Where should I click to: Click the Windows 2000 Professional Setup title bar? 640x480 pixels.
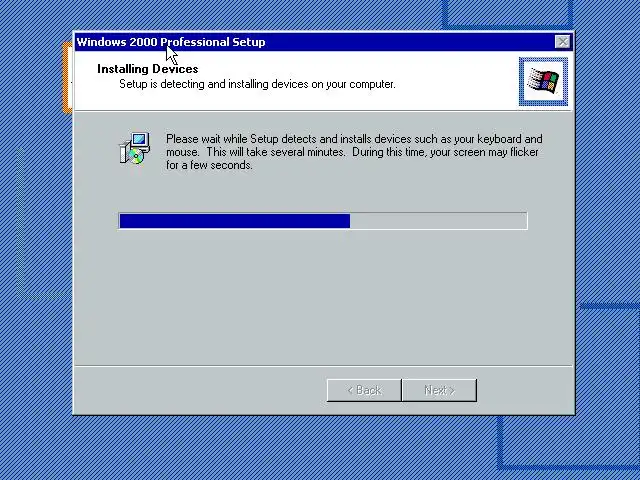[323, 42]
